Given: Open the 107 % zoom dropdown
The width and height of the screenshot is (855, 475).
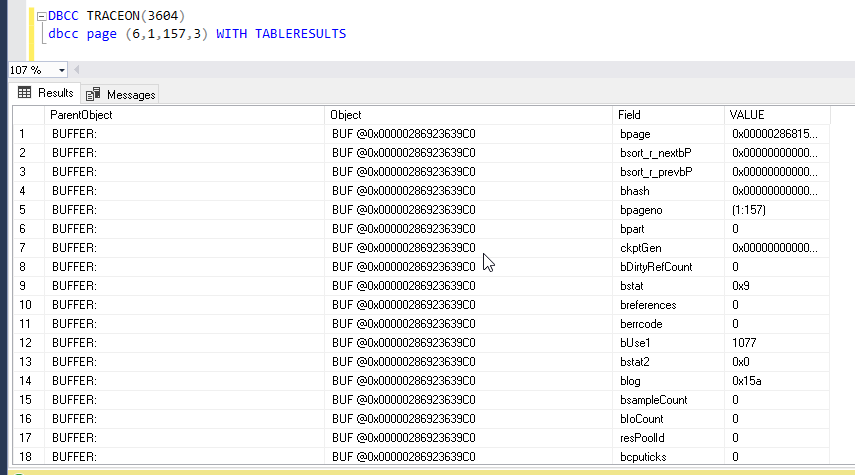Looking at the screenshot, I should [x=62, y=70].
